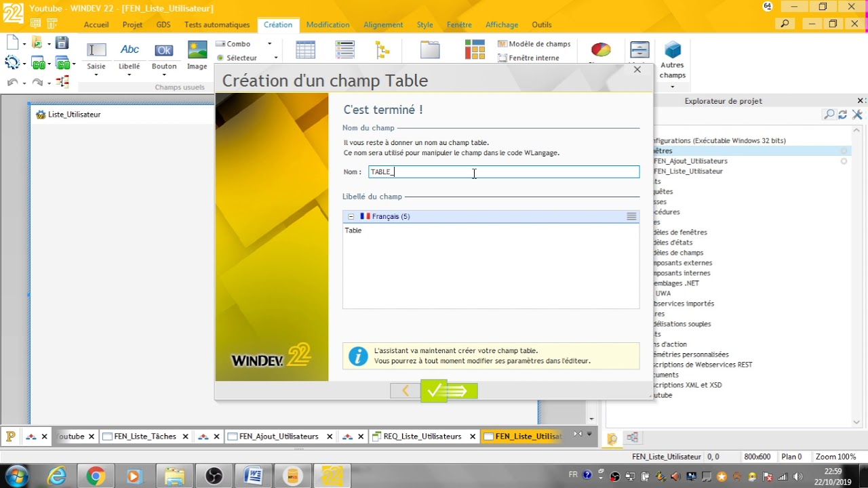Click Fenêtre interne button

pos(528,58)
